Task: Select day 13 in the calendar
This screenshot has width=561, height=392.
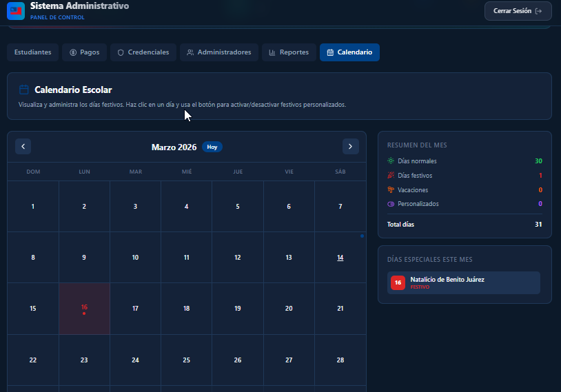Action: click(289, 258)
